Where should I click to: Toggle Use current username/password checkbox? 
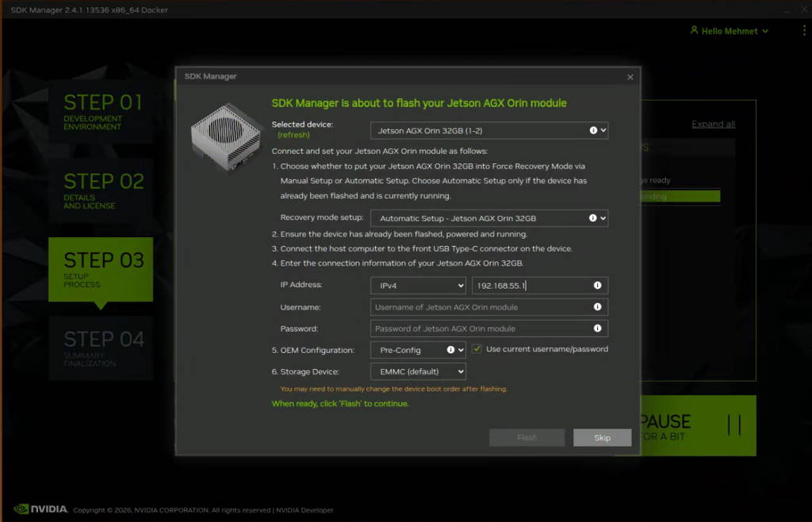(477, 349)
